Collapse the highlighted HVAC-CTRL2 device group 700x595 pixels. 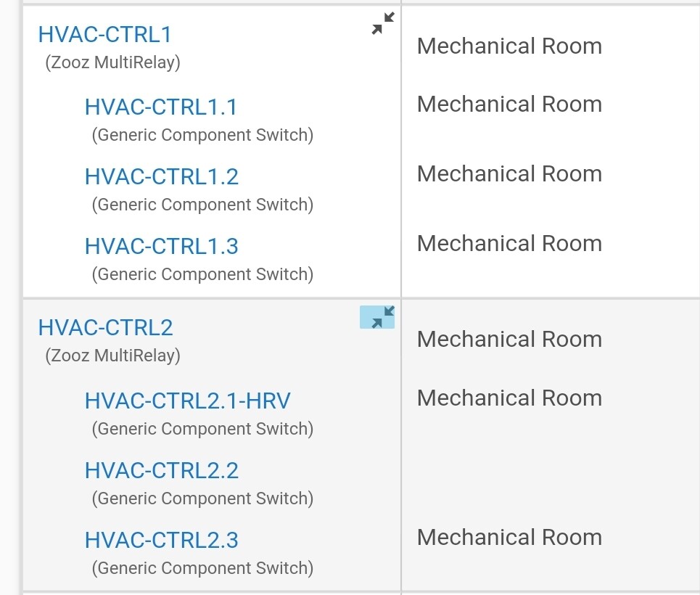(x=377, y=317)
